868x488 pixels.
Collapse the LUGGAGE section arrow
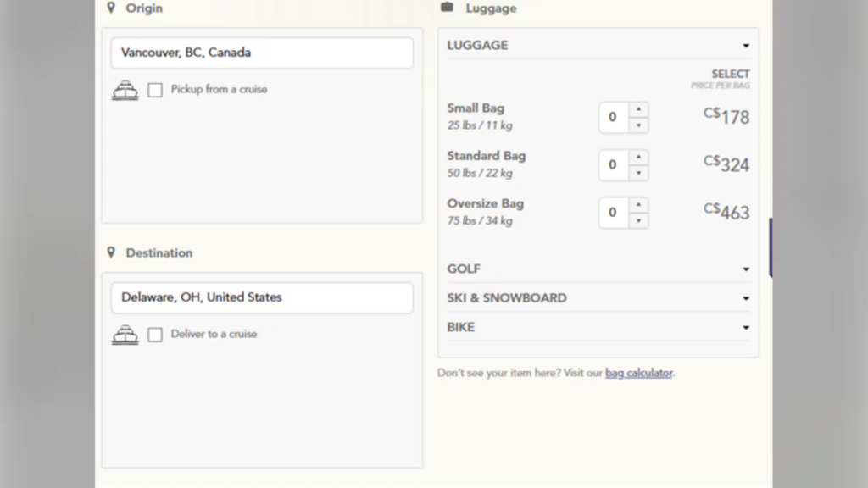click(746, 46)
